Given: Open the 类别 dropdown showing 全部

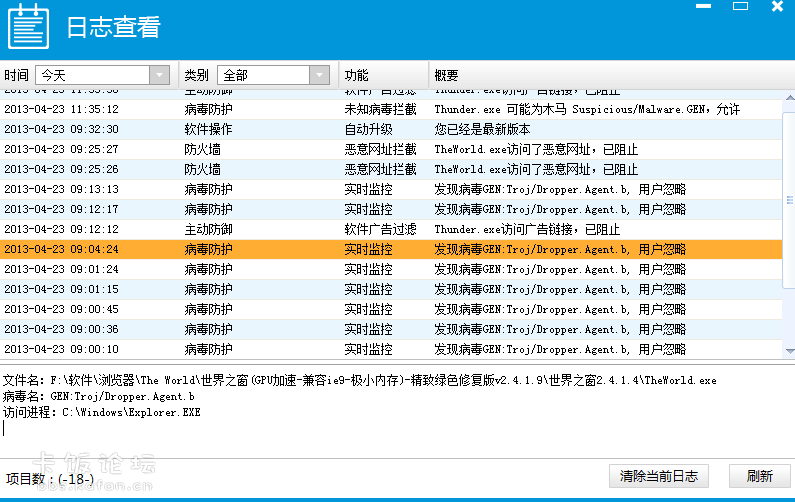Looking at the screenshot, I should click(x=273, y=75).
